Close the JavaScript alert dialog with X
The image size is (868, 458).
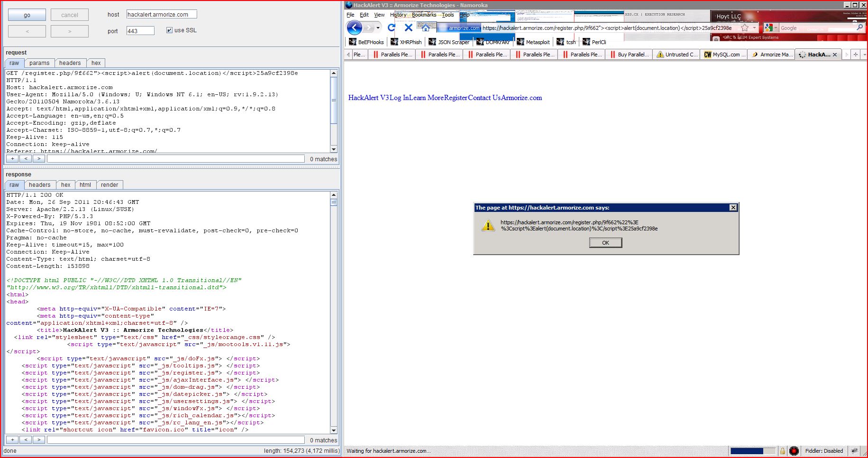pyautogui.click(x=733, y=208)
